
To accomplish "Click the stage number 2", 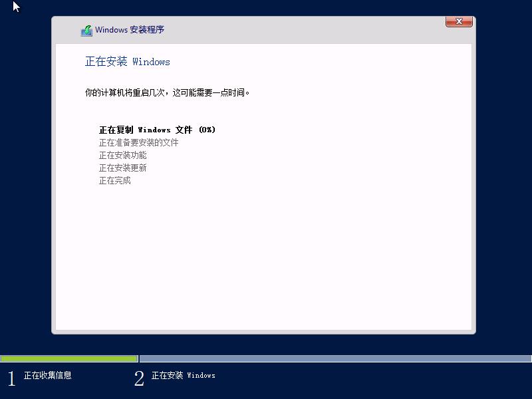I will point(139,378).
